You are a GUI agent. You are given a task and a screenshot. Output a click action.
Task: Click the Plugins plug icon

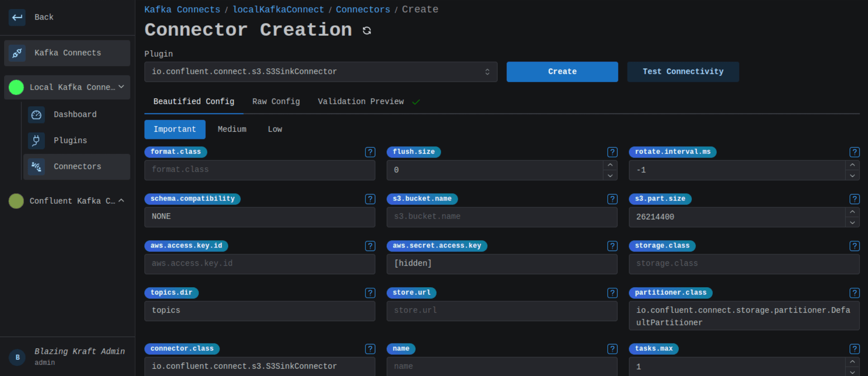[x=36, y=141]
